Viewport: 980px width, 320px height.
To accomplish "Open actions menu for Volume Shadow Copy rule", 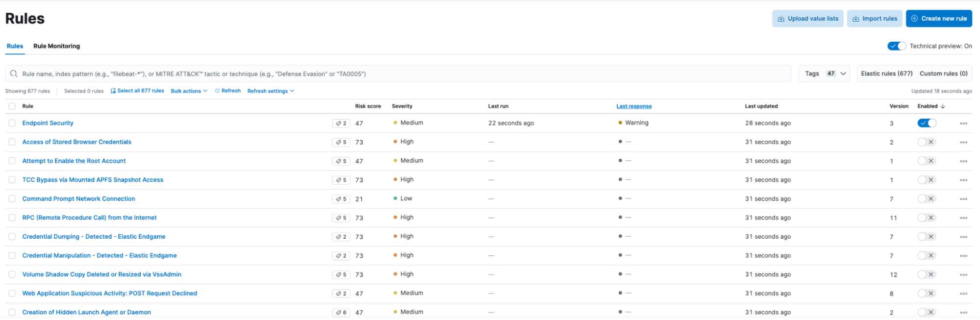I will pyautogui.click(x=963, y=274).
